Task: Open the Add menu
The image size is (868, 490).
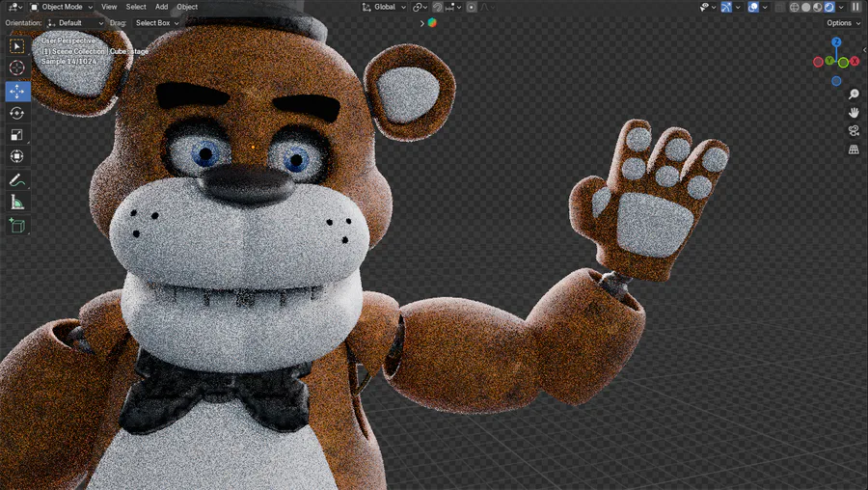Action: 161,7
